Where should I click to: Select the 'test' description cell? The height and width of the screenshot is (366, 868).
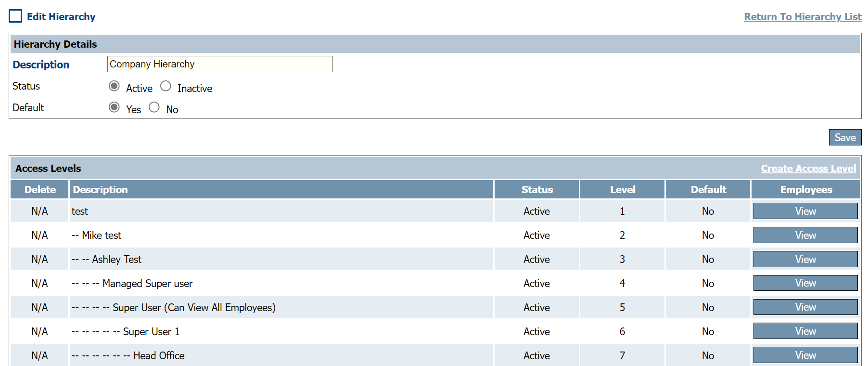(281, 211)
